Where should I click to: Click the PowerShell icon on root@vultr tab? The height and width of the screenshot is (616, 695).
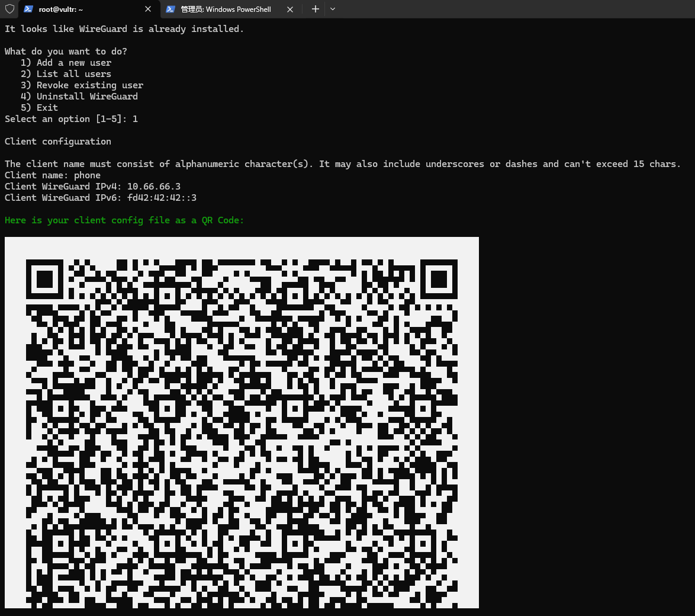(28, 9)
